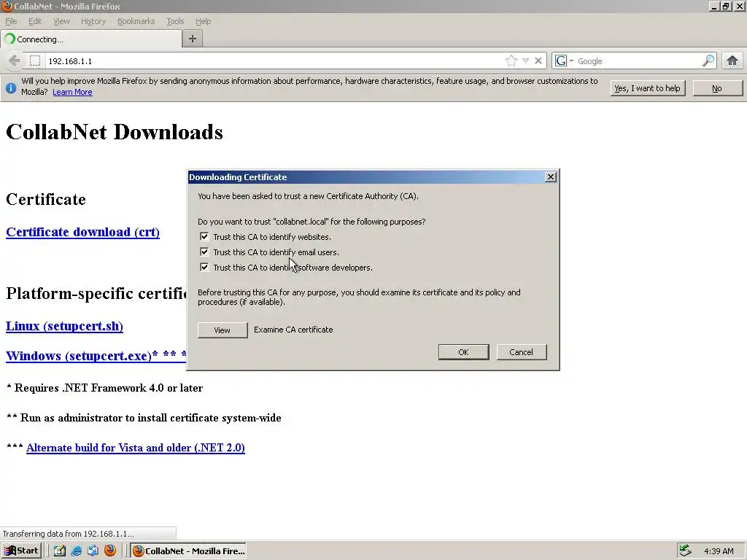
Task: Select CollabNet - Mozilla Firefox taskbar button
Action: click(189, 551)
